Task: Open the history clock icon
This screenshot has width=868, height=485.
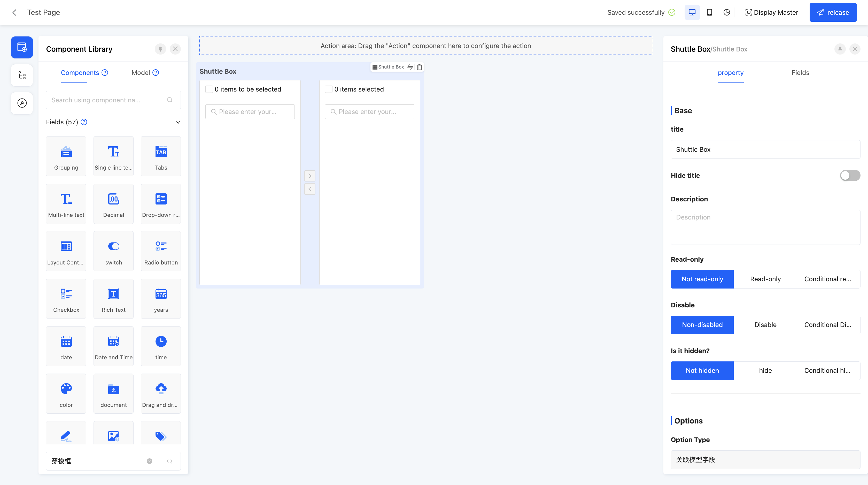Action: pyautogui.click(x=726, y=12)
